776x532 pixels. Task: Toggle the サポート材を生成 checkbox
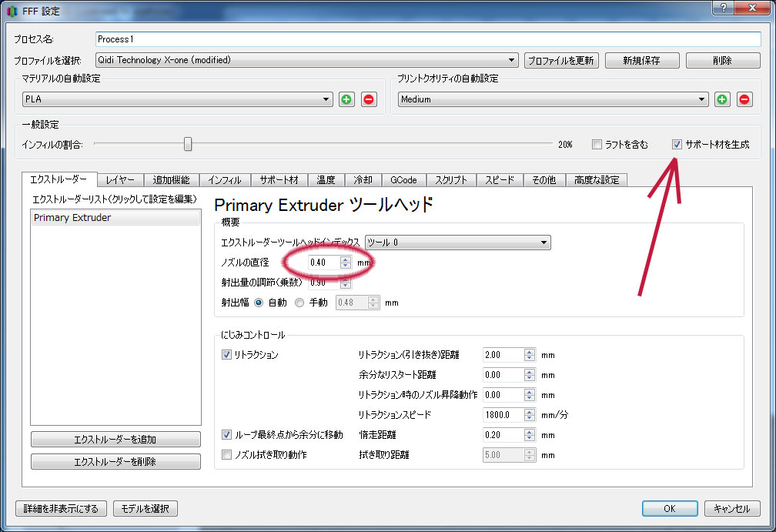677,144
